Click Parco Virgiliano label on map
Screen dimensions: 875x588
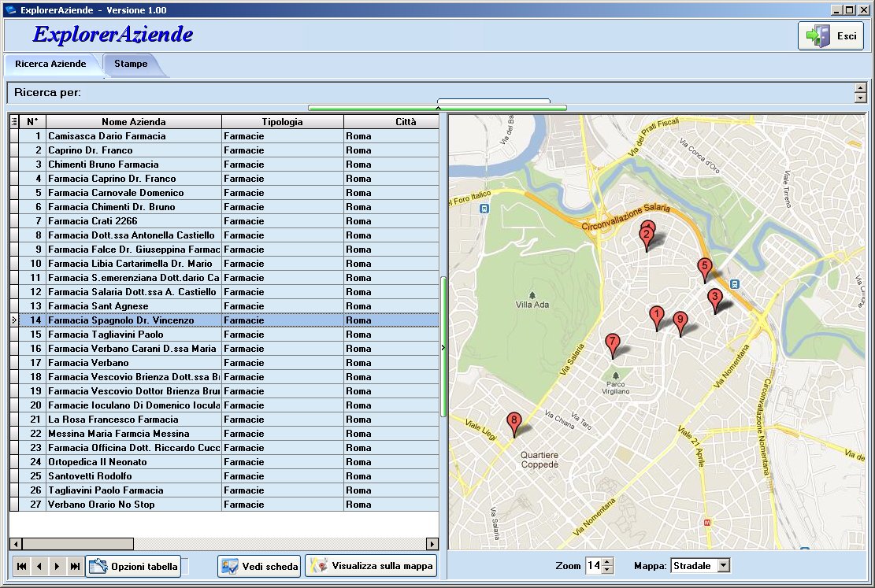pyautogui.click(x=616, y=388)
